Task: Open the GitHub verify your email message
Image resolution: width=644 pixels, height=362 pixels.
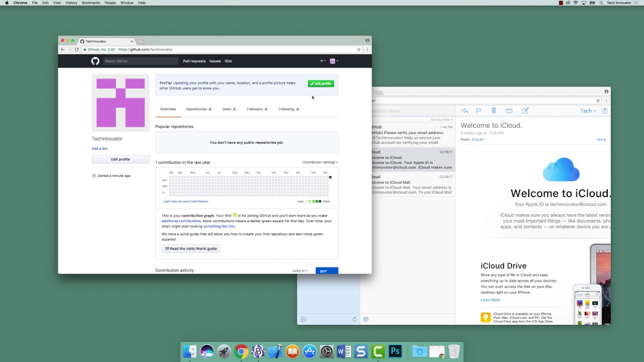Action: 413,135
